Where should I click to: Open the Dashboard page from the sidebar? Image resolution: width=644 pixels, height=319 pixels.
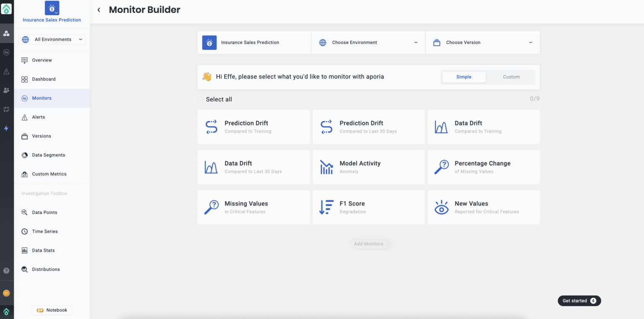(x=44, y=79)
